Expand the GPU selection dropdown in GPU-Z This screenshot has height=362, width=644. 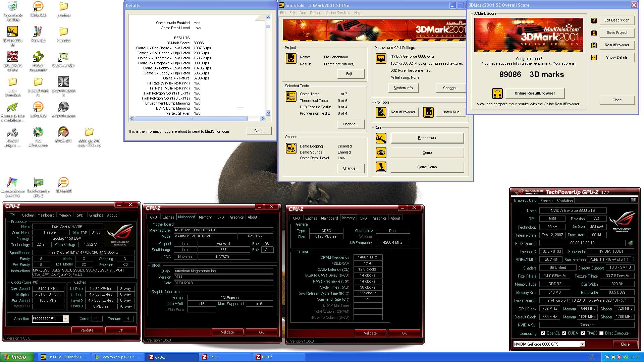[x=582, y=344]
